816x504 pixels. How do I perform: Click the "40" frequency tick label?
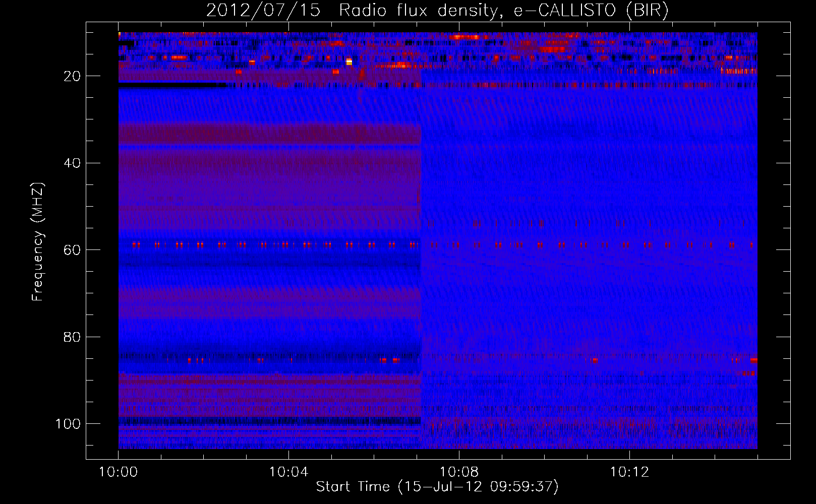[x=72, y=163]
